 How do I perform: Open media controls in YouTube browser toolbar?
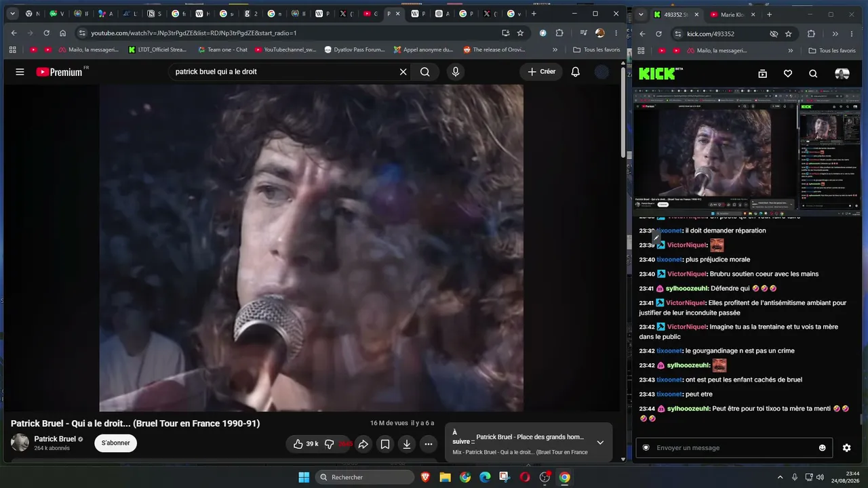pyautogui.click(x=583, y=33)
